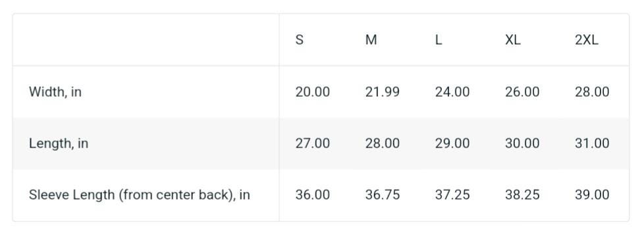Select width value 24.00 for size L
Image resolution: width=644 pixels, height=239 pixels.
(452, 92)
